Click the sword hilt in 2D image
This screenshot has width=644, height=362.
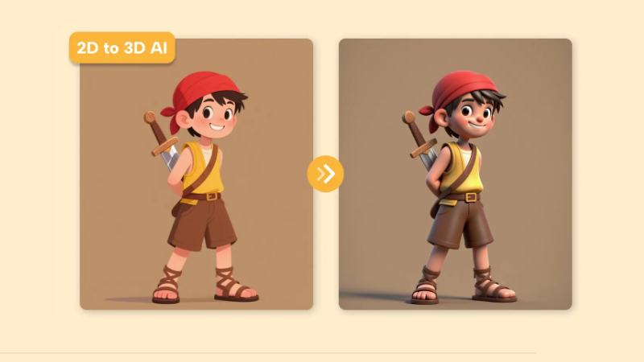click(x=158, y=132)
